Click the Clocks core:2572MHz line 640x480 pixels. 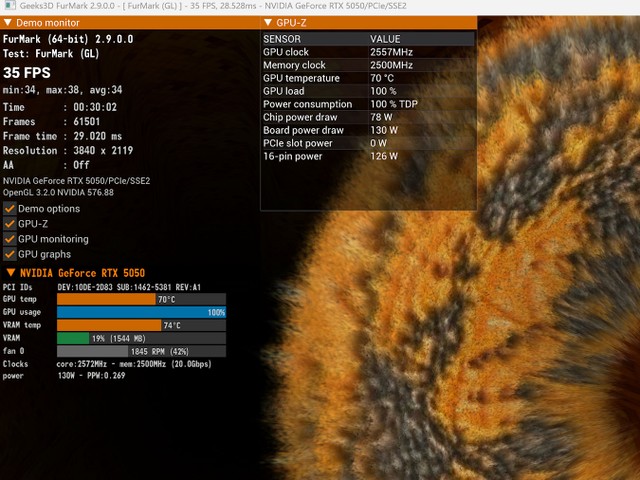(107, 364)
